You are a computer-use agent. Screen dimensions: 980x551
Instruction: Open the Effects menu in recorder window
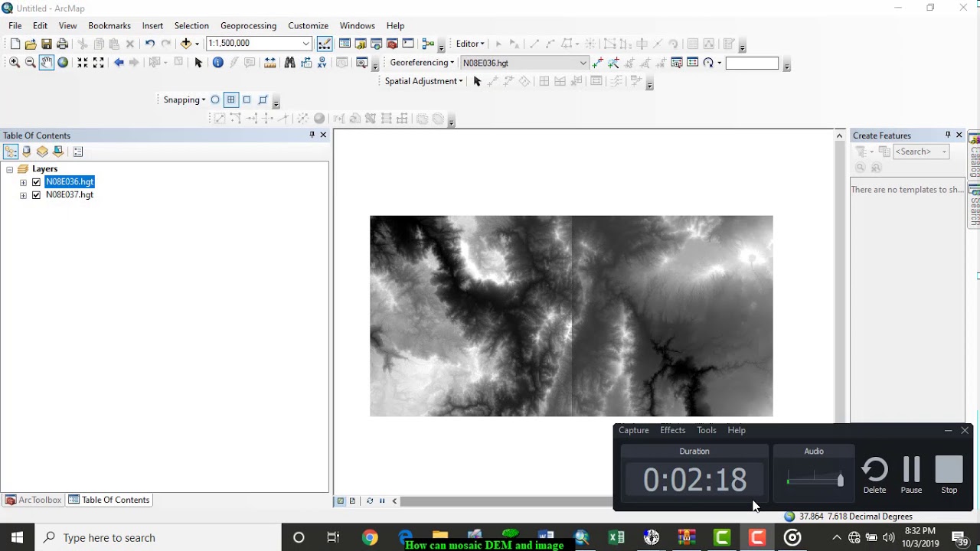tap(672, 430)
